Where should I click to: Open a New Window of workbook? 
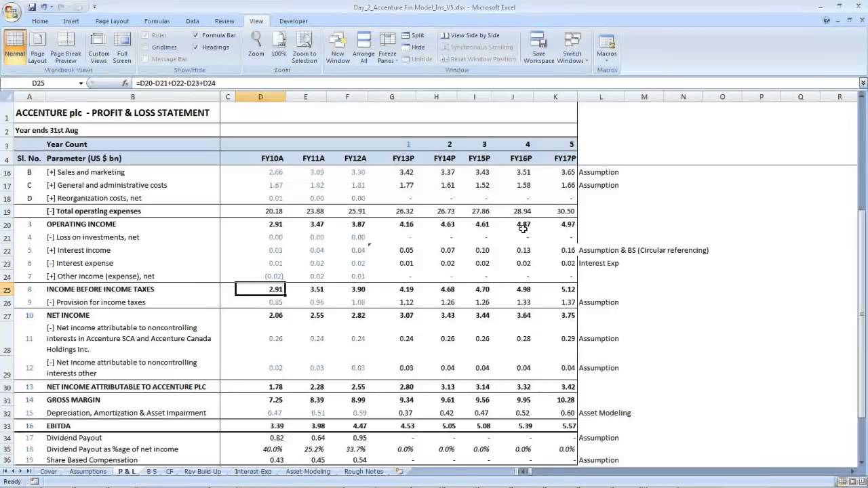(338, 47)
